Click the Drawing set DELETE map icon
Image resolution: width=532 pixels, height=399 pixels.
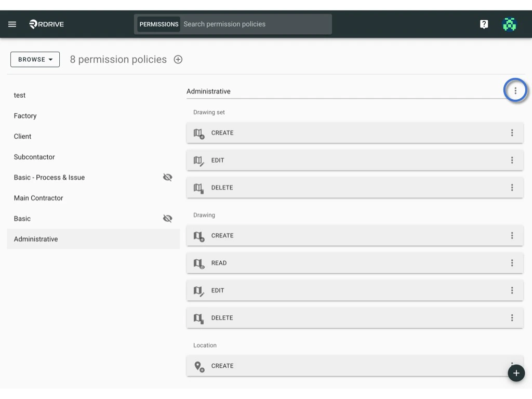pyautogui.click(x=198, y=188)
